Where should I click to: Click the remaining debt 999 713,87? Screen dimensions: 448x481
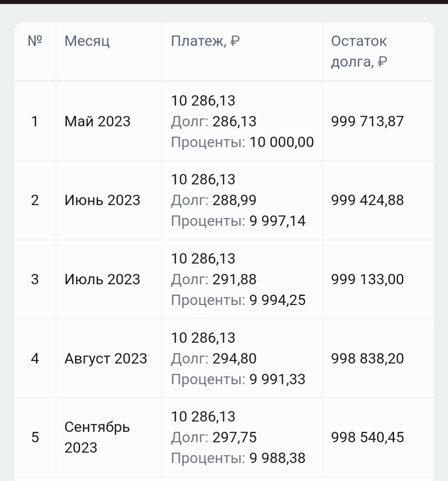(x=367, y=121)
